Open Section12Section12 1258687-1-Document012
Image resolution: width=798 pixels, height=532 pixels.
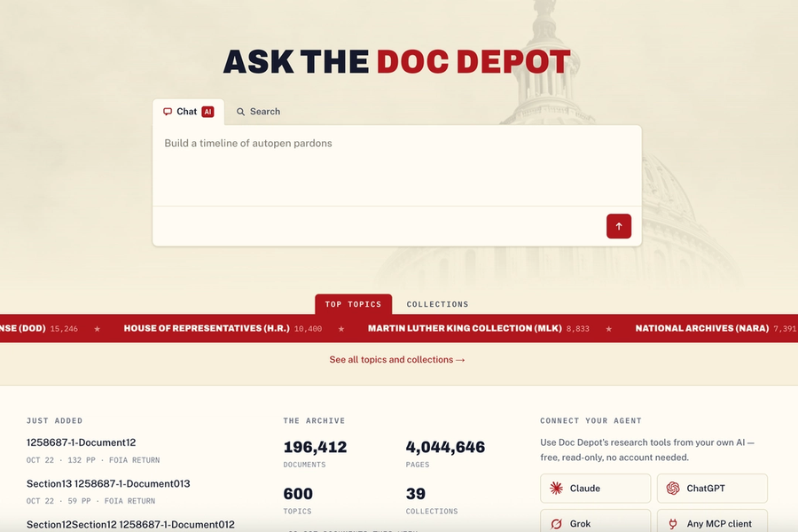(x=130, y=524)
